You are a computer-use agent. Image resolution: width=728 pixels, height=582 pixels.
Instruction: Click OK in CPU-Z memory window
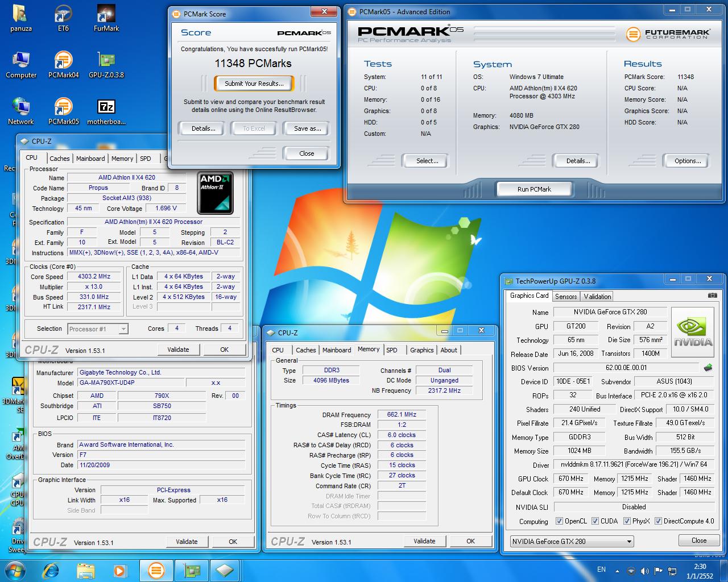(x=470, y=541)
